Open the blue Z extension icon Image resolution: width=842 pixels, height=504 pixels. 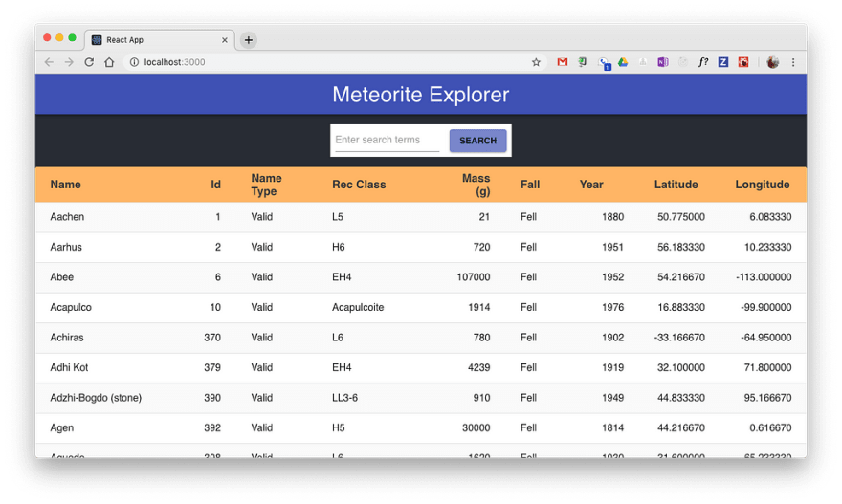point(723,62)
